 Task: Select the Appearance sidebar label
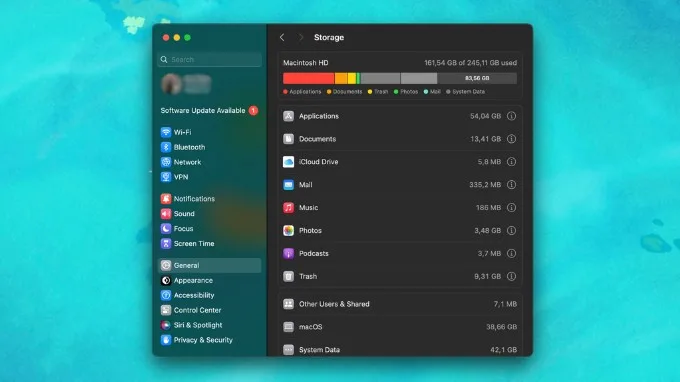(193, 280)
